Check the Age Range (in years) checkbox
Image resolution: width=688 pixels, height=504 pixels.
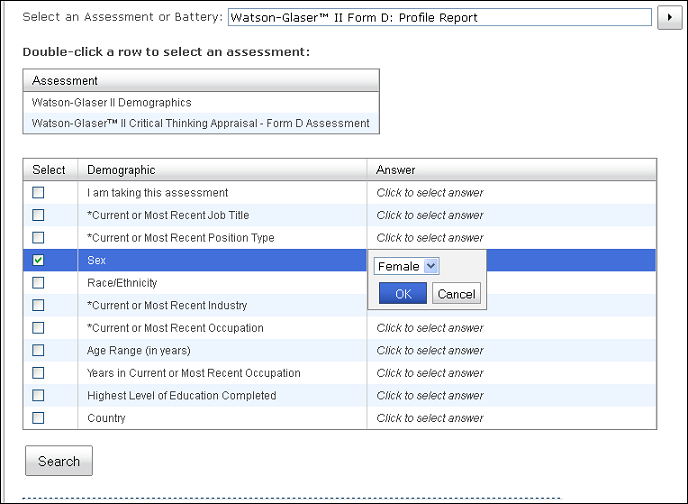(38, 350)
